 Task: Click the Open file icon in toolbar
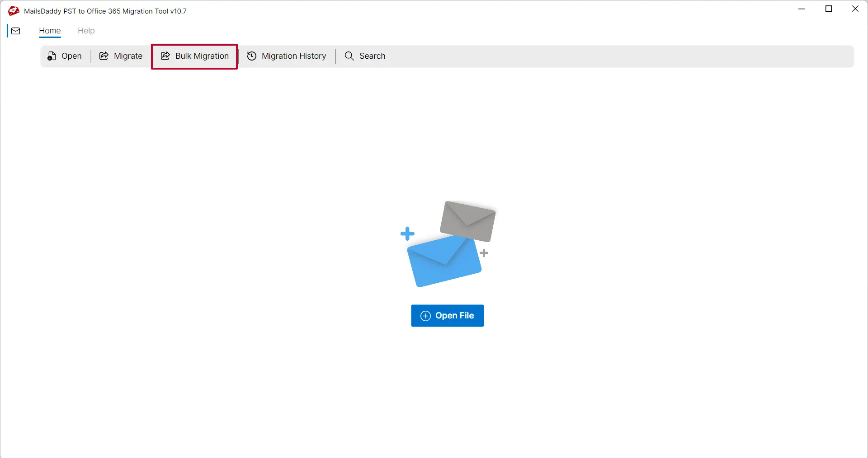tap(52, 56)
